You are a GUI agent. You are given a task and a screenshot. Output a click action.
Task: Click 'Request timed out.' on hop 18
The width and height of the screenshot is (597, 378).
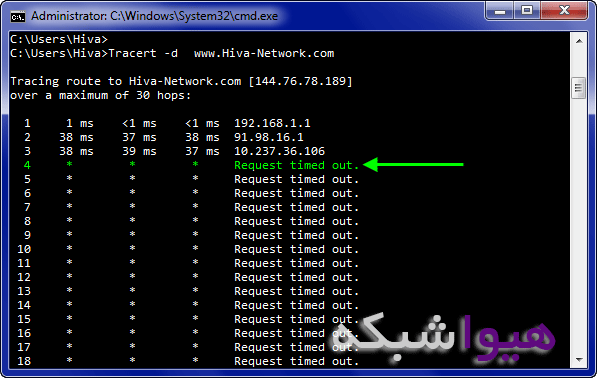click(x=297, y=361)
